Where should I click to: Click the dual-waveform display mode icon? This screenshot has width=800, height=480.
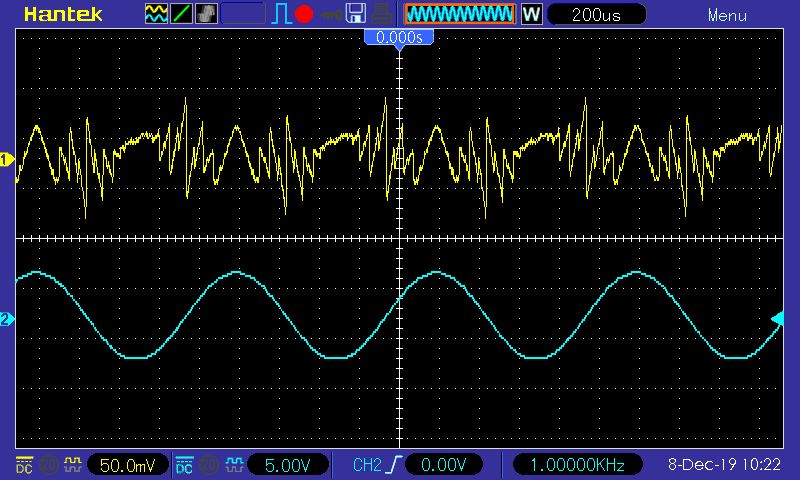point(156,14)
